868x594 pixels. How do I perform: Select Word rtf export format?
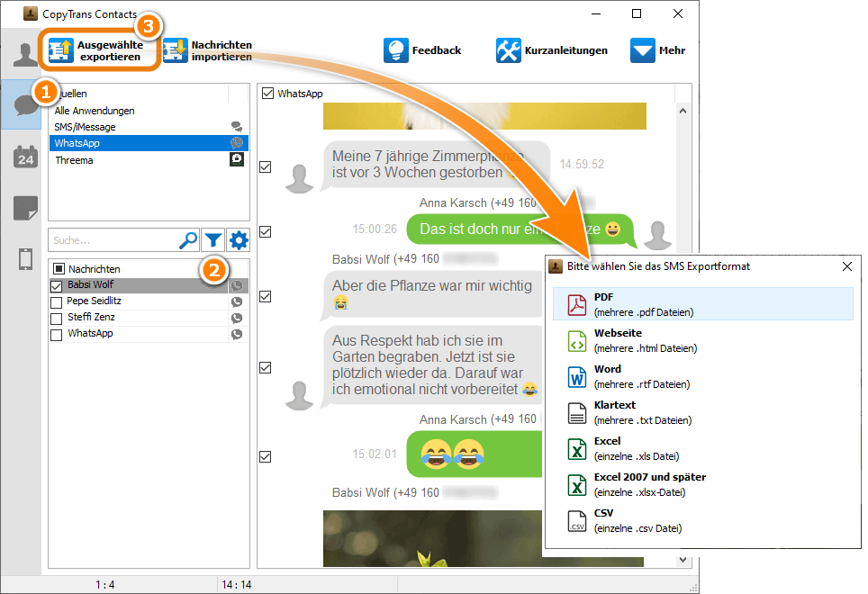(x=702, y=376)
